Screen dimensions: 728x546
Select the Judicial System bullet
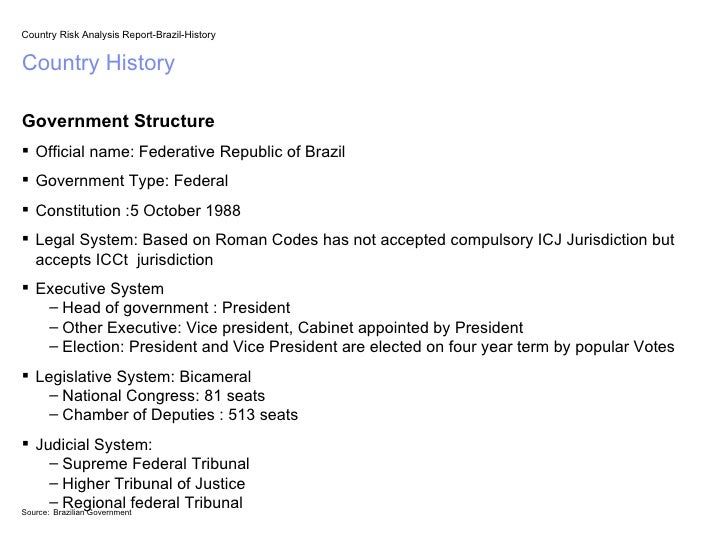tap(94, 445)
